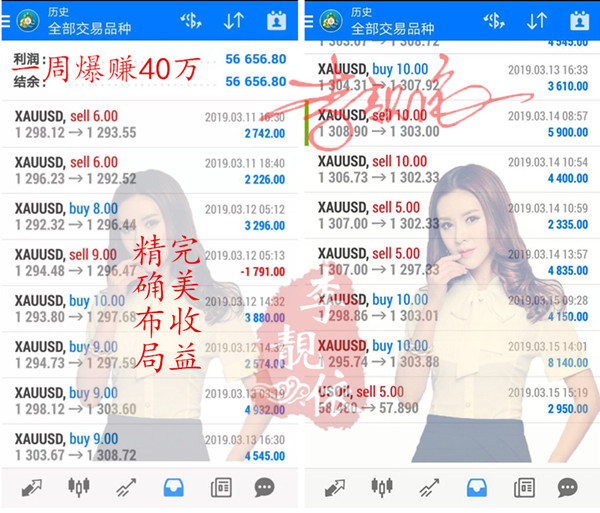Viewport: 600px width, 513px height.
Task: Open the candlestick Chart tab in left bottom bar
Action: click(x=78, y=487)
